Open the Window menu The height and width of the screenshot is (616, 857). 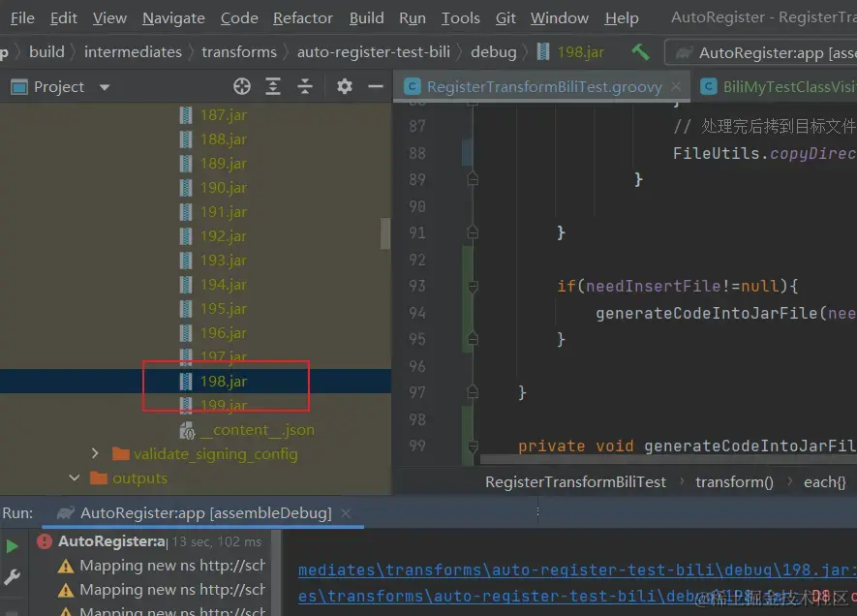coord(559,18)
